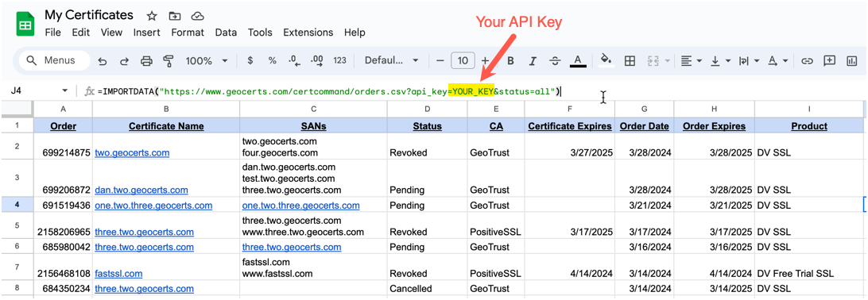Open the borders tool
The height and width of the screenshot is (300, 868).
[x=630, y=61]
